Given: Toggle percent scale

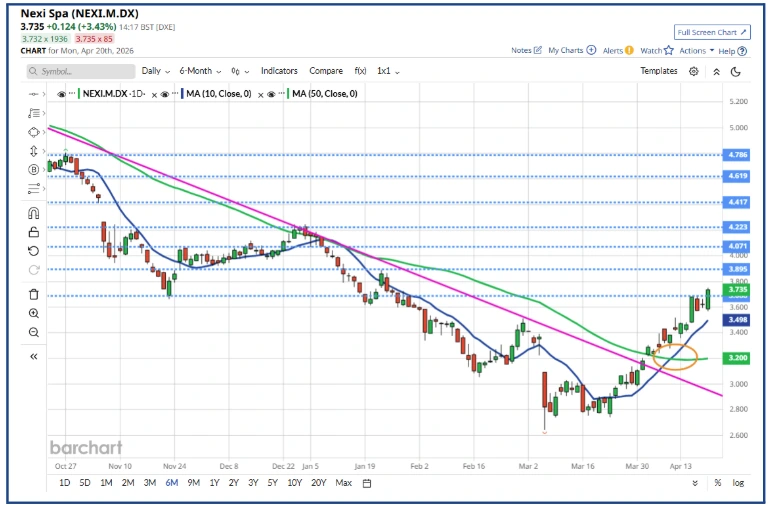Looking at the screenshot, I should point(718,483).
